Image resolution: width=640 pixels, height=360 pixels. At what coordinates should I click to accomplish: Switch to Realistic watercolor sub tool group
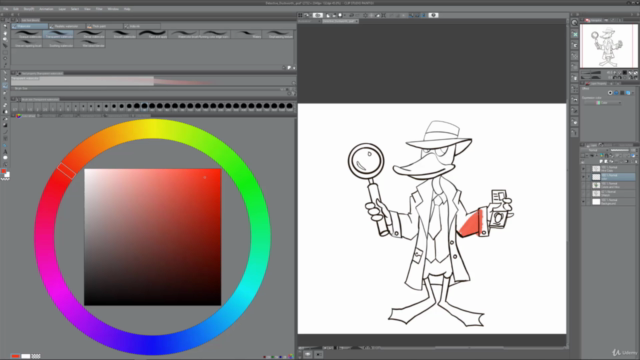pos(67,26)
